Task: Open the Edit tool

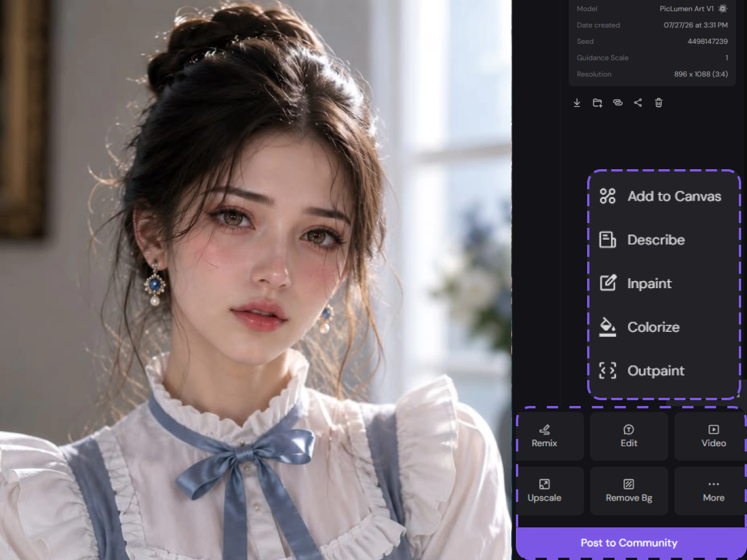Action: pyautogui.click(x=629, y=436)
